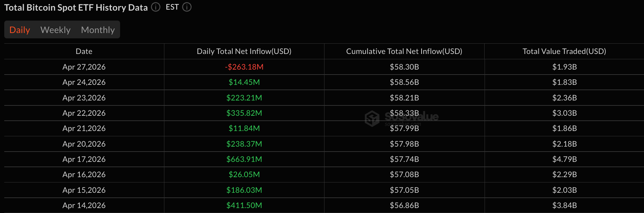Sort by Daily Total Net Inflow column
Viewport: 644px width, 213px height.
coord(244,51)
